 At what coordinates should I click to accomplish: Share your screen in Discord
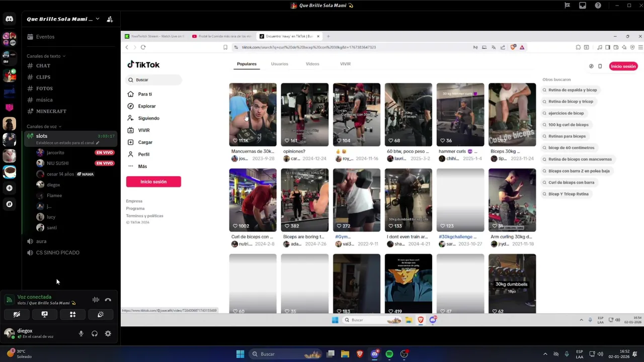[44, 314]
